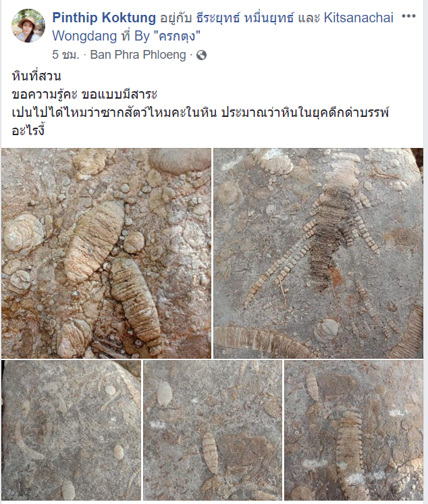Viewport: 428px width, 504px height.
Task: Click the post text starting with หินที่สวน
Action: (x=36, y=76)
